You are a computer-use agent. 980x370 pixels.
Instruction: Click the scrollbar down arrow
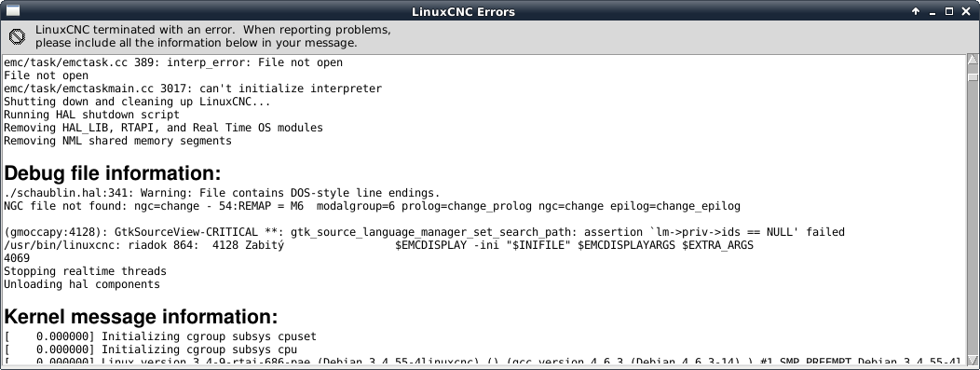pos(973,360)
